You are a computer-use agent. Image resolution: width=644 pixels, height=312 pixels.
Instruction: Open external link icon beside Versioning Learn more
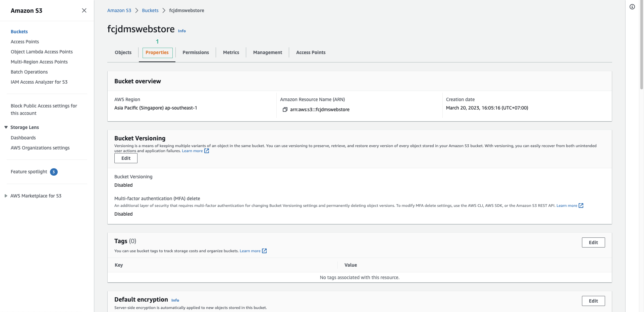[207, 151]
